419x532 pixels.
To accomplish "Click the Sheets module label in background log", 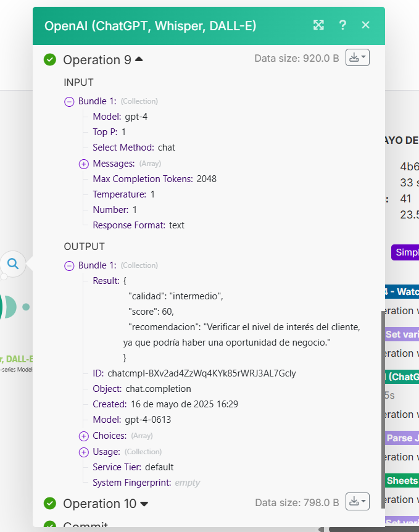I will click(402, 481).
